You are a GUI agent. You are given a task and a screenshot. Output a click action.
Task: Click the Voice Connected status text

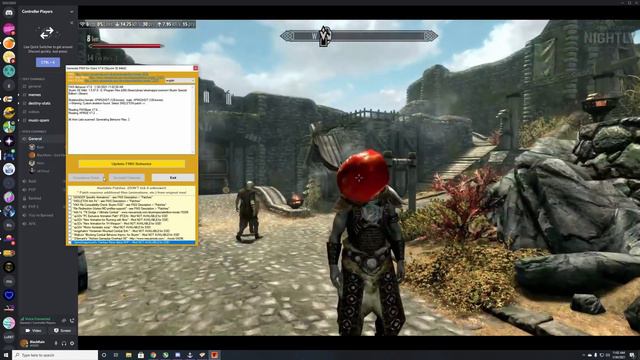[x=38, y=319]
